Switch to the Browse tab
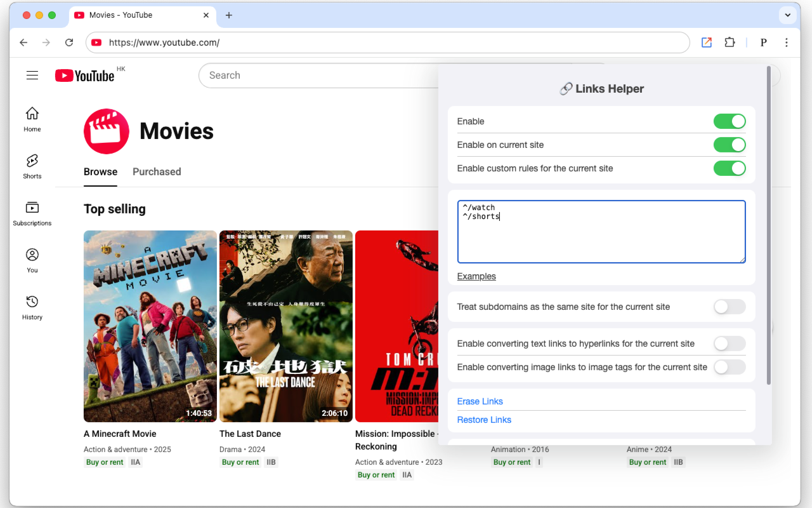The width and height of the screenshot is (812, 508). click(x=100, y=171)
